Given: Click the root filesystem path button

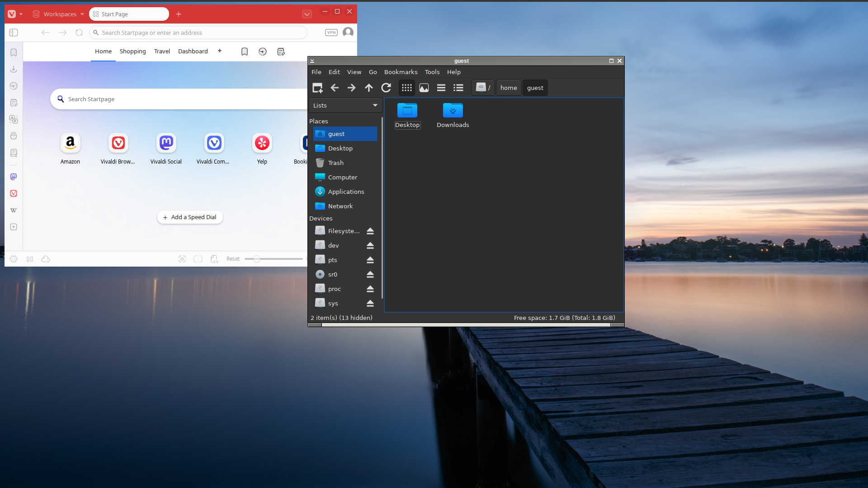Looking at the screenshot, I should pos(483,88).
